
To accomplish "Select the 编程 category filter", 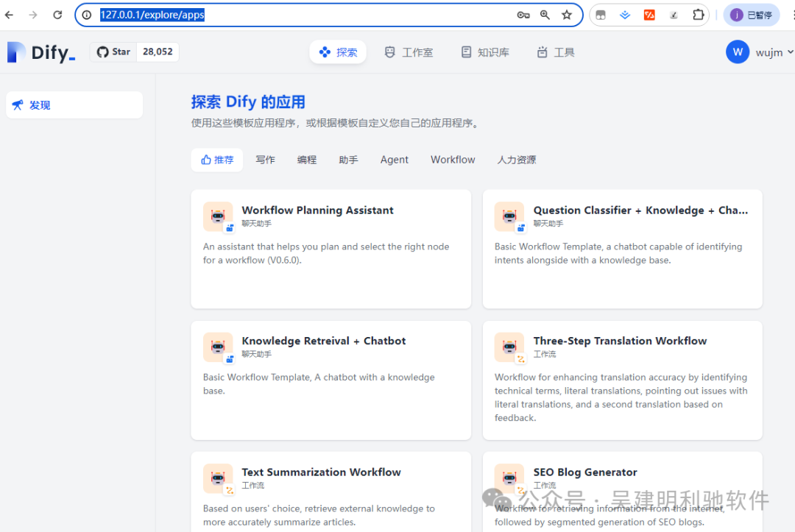I will (x=307, y=160).
